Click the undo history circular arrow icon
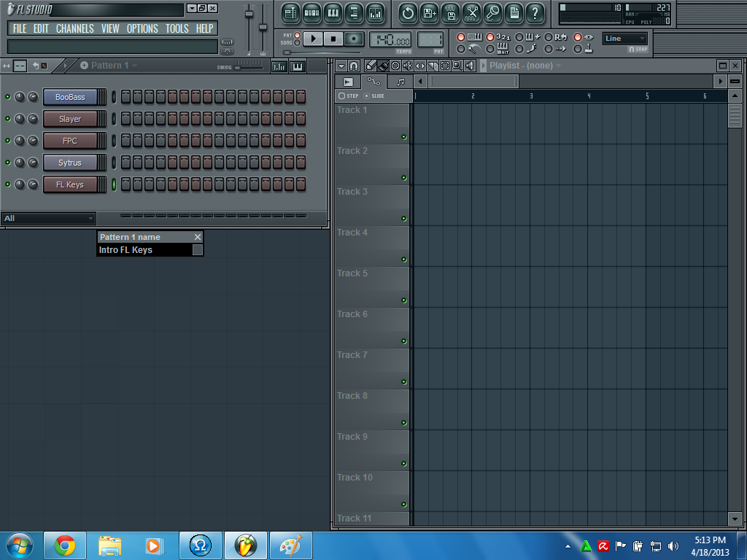This screenshot has width=747, height=560. coord(408,13)
